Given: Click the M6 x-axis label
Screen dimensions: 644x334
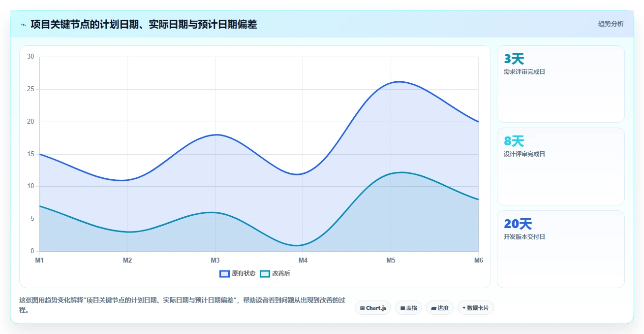Looking at the screenshot, I should pos(478,260).
